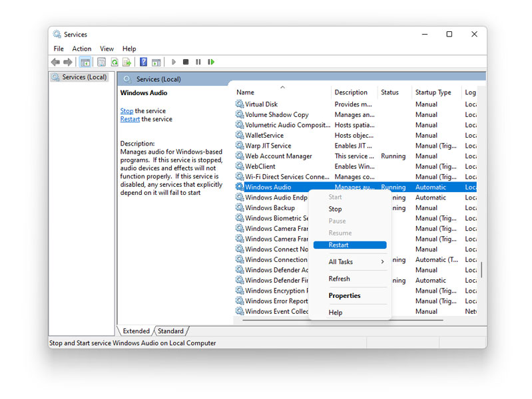Click the Windows Backup gear icon
The height and width of the screenshot is (399, 532).
point(240,207)
